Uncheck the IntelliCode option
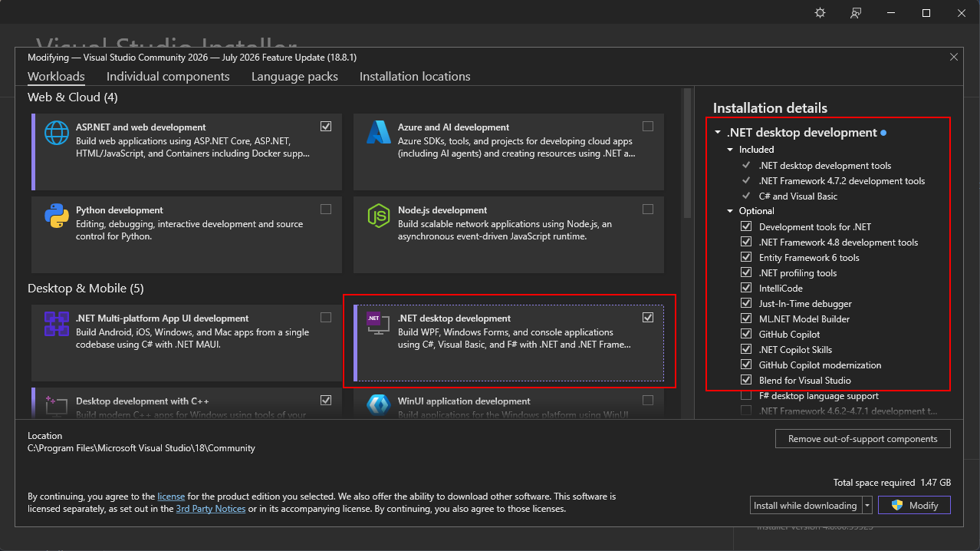Image resolution: width=980 pixels, height=551 pixels. click(x=746, y=288)
